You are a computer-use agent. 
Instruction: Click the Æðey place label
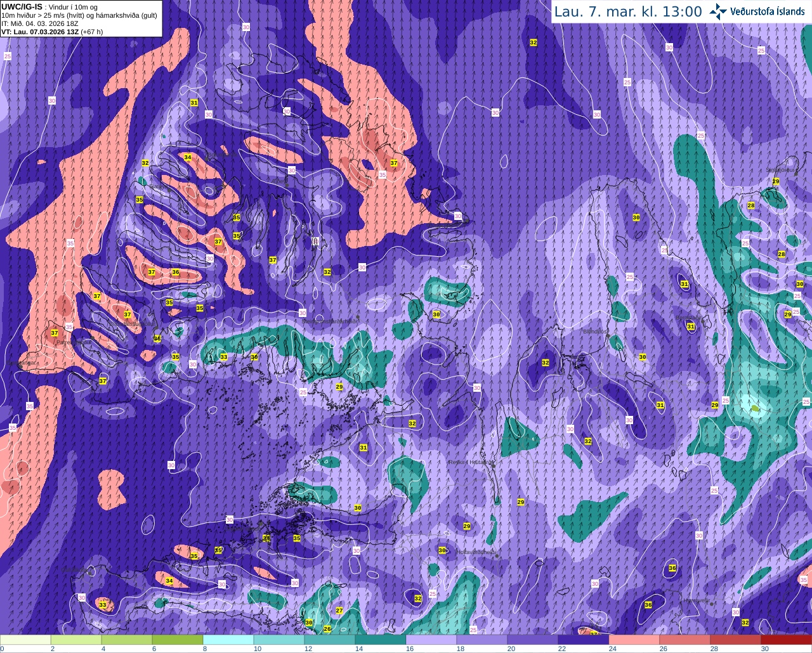[x=280, y=181]
